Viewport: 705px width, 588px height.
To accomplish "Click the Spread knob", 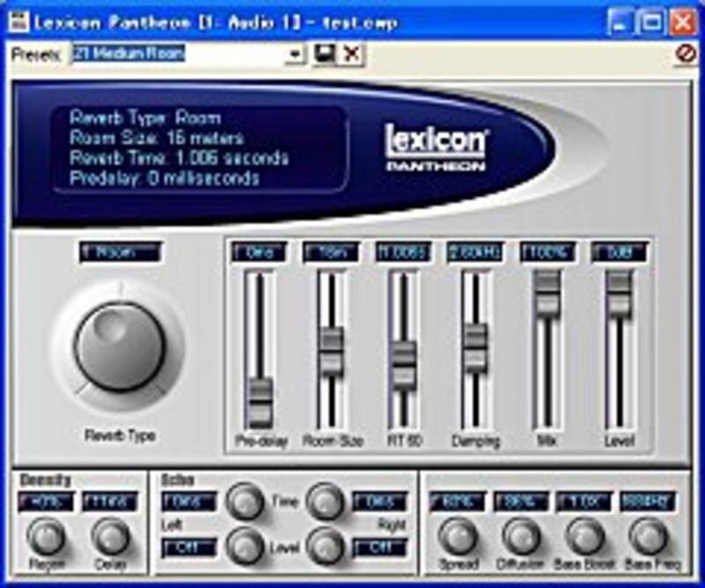I will (x=457, y=536).
